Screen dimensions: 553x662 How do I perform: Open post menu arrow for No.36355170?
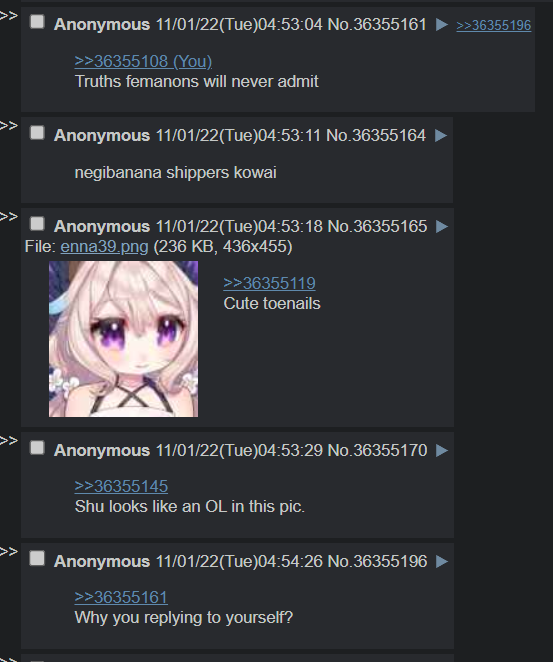(442, 450)
